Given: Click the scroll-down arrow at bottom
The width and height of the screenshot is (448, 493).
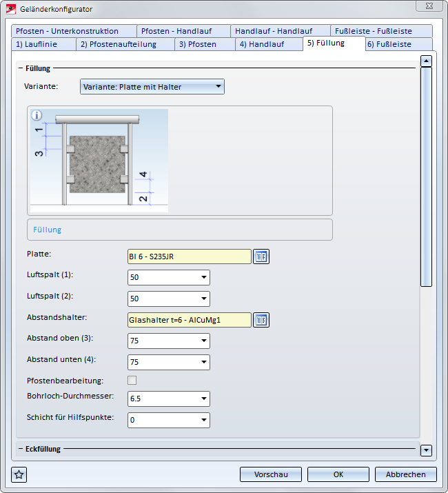Looking at the screenshot, I should (426, 450).
